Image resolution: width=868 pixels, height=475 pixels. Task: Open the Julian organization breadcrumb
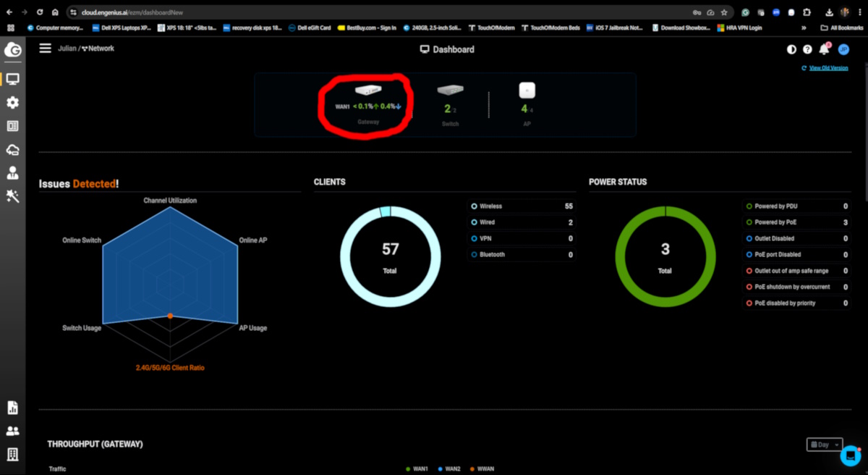tap(67, 49)
